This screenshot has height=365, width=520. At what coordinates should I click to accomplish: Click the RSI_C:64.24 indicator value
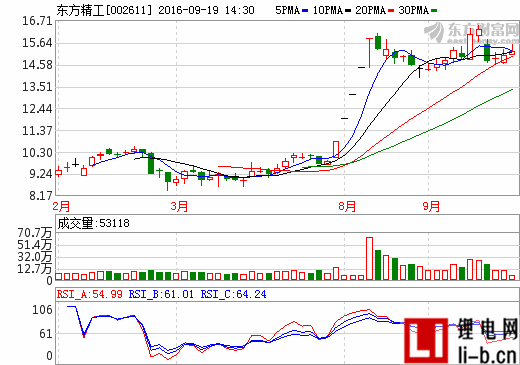coord(233,294)
